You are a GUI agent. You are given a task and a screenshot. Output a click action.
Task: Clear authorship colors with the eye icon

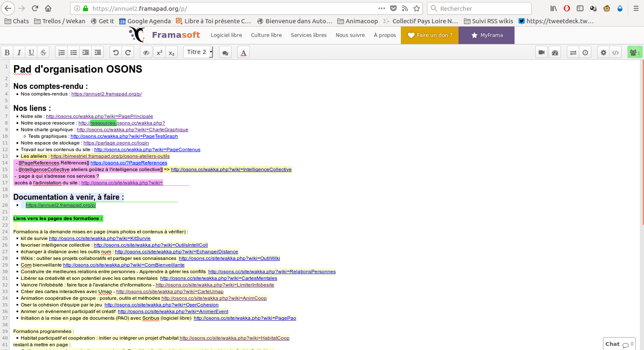pyautogui.click(x=146, y=52)
